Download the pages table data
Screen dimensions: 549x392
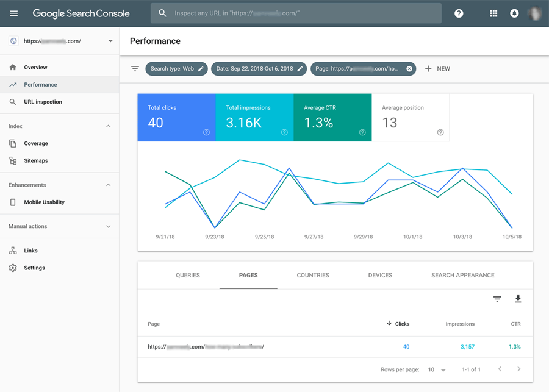click(x=518, y=299)
